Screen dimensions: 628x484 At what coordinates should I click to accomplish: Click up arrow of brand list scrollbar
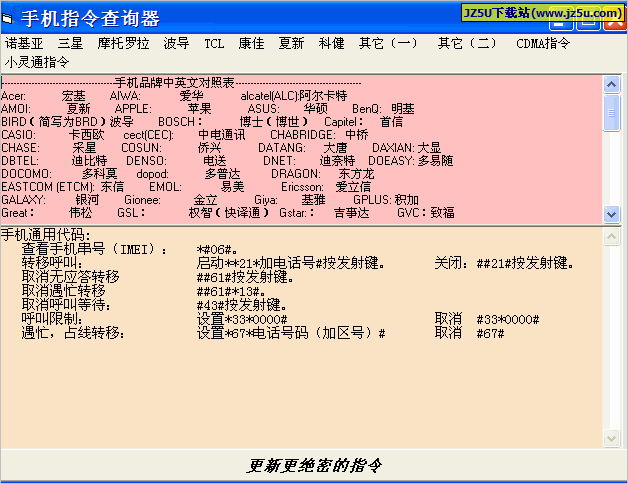click(611, 84)
